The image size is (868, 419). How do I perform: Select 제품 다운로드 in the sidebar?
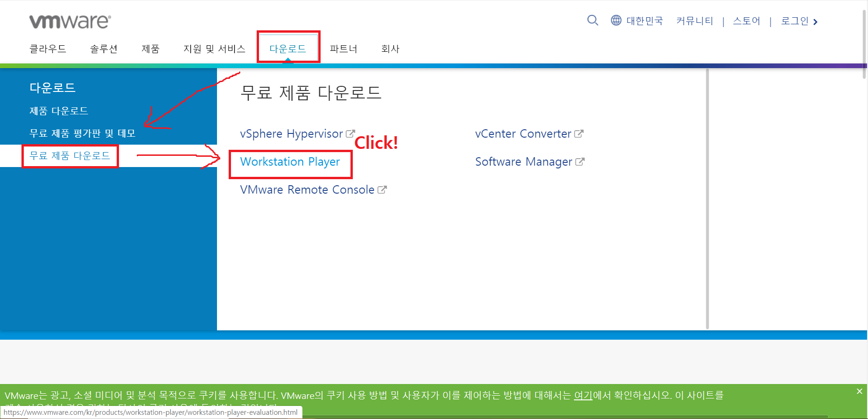click(x=59, y=111)
